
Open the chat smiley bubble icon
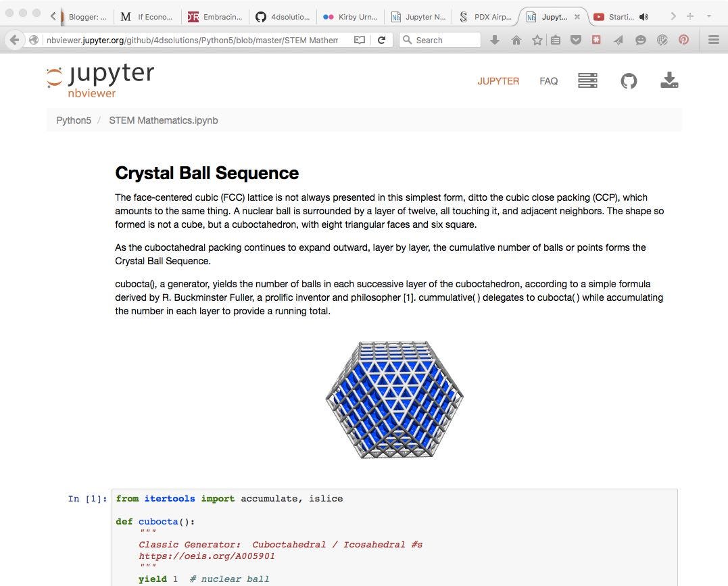(x=641, y=40)
